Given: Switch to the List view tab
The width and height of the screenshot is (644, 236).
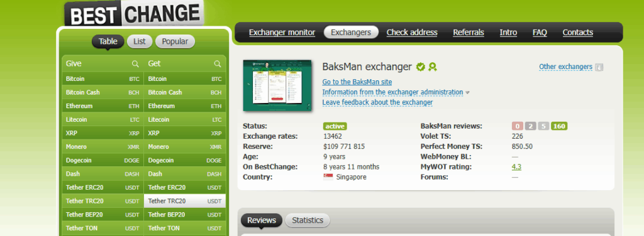Looking at the screenshot, I should coord(140,41).
